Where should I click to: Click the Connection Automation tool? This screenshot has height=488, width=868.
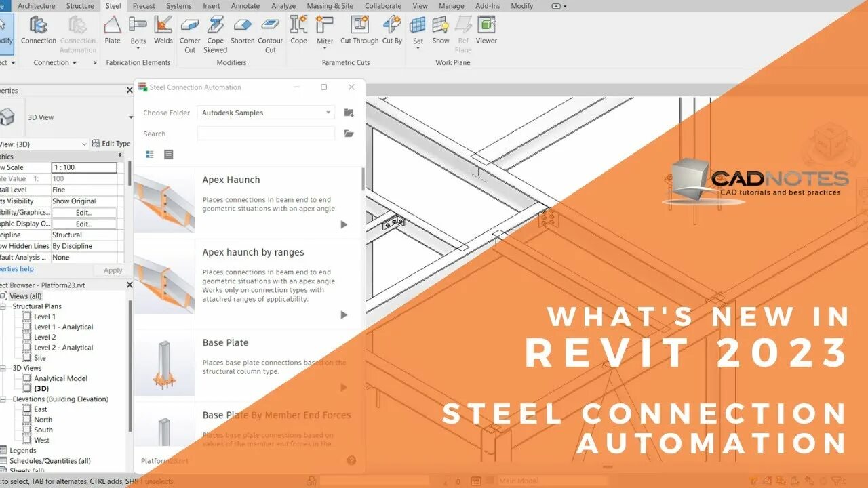(78, 34)
